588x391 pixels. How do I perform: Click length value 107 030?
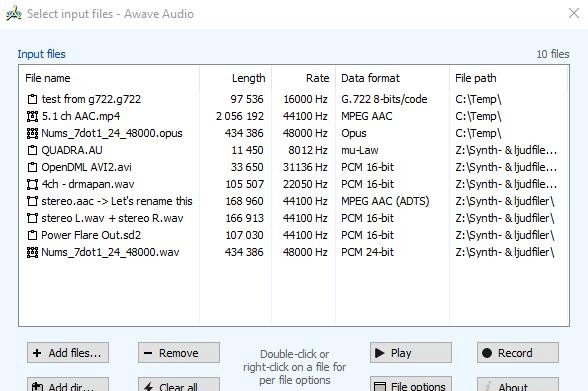coord(244,235)
